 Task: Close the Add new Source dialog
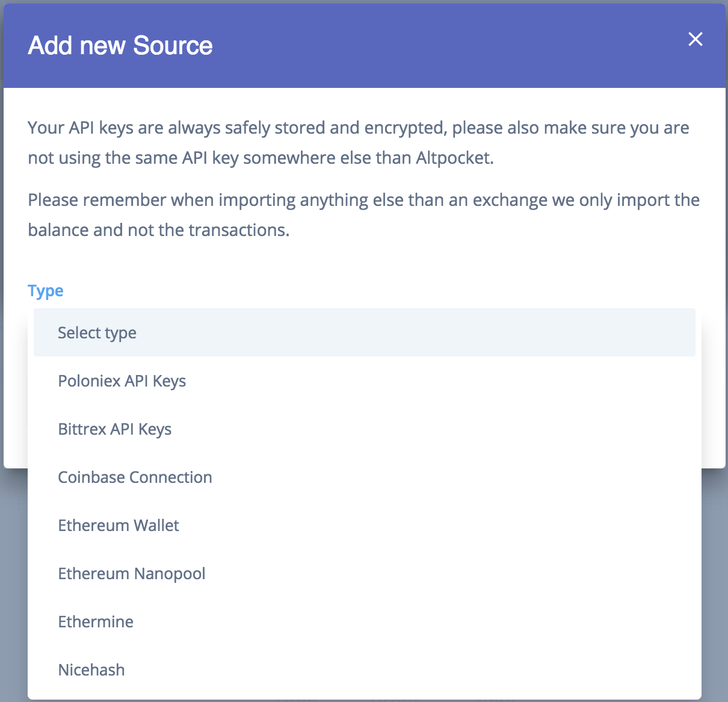pyautogui.click(x=695, y=40)
